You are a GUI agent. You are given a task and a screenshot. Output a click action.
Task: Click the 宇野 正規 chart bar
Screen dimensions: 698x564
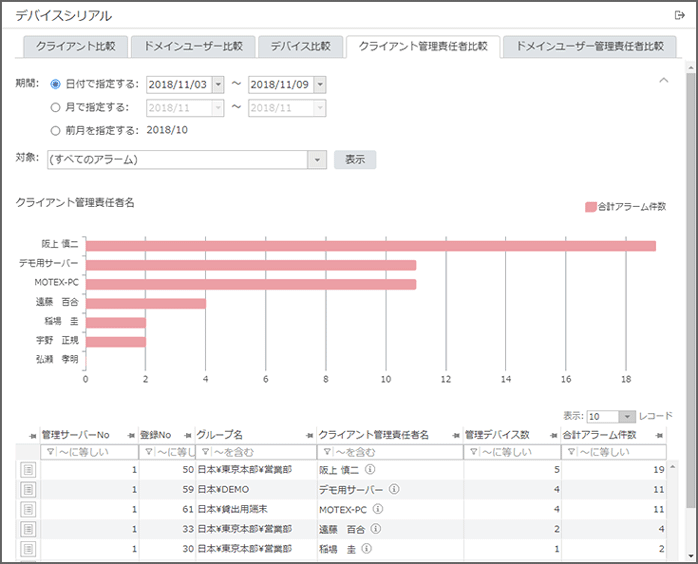pos(116,342)
